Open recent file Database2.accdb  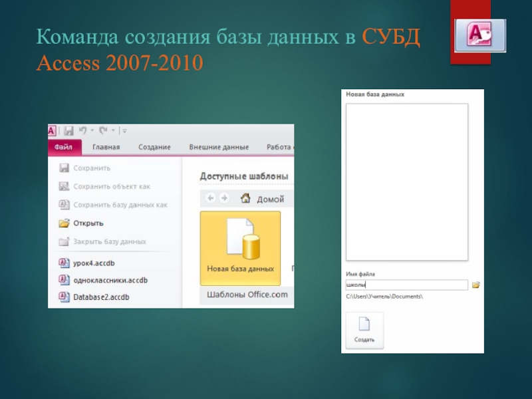click(x=101, y=297)
